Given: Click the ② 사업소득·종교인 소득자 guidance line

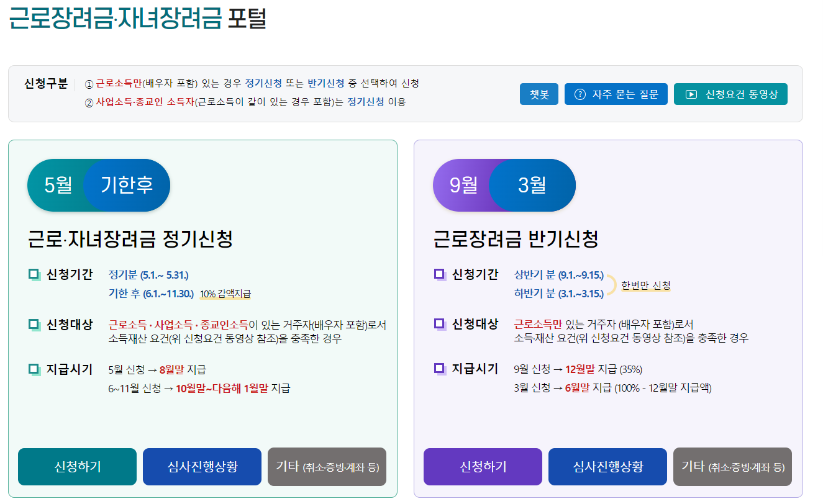Looking at the screenshot, I should coord(245,102).
